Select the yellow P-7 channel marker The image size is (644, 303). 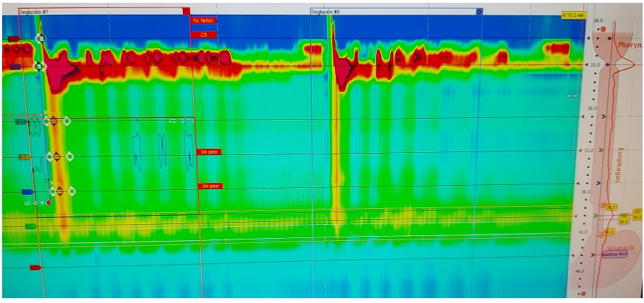point(23,158)
